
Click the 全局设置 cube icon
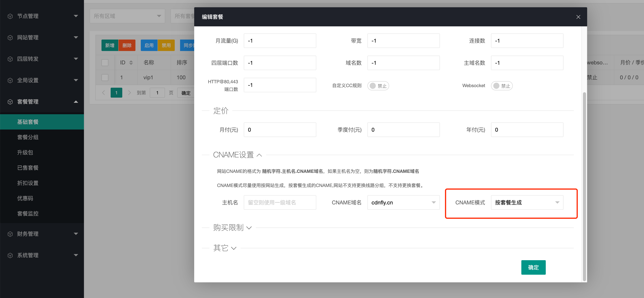(x=10, y=80)
